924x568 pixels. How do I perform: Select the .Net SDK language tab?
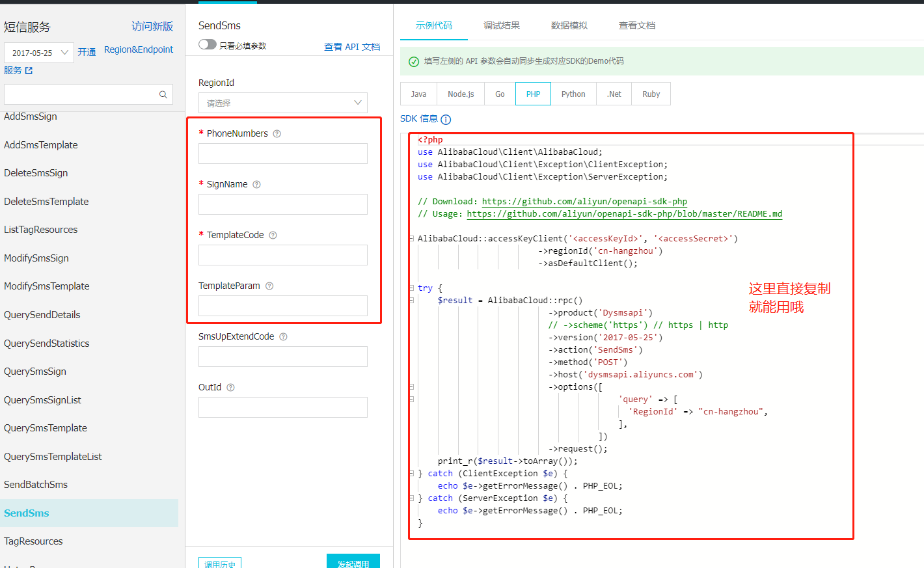click(x=614, y=94)
